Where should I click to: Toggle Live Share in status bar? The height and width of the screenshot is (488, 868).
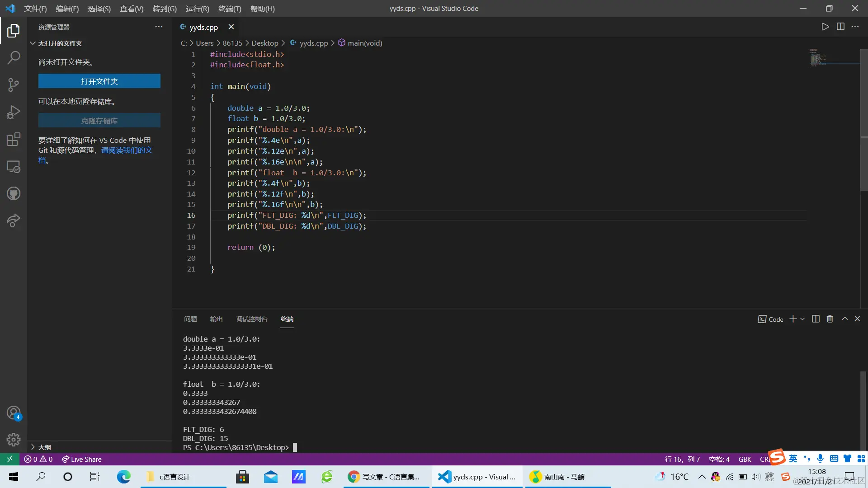tap(82, 459)
